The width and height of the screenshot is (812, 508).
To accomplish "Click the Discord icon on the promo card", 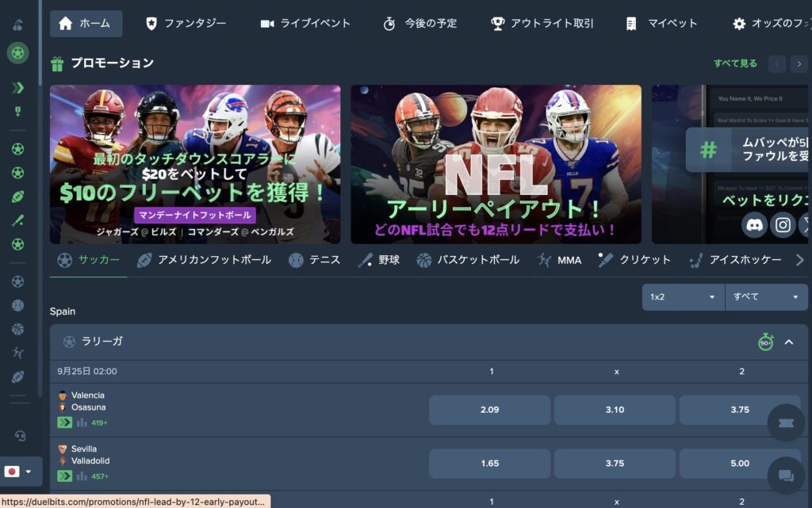I will tap(754, 225).
